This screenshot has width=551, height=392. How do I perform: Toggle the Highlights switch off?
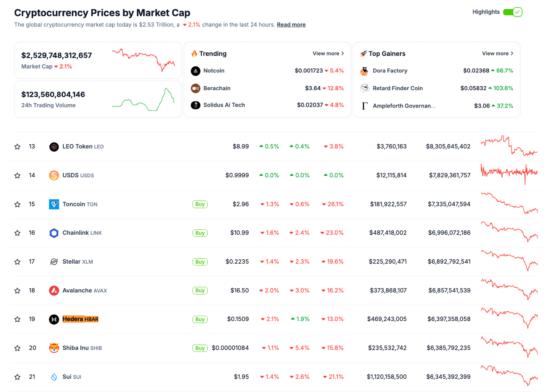(x=512, y=12)
